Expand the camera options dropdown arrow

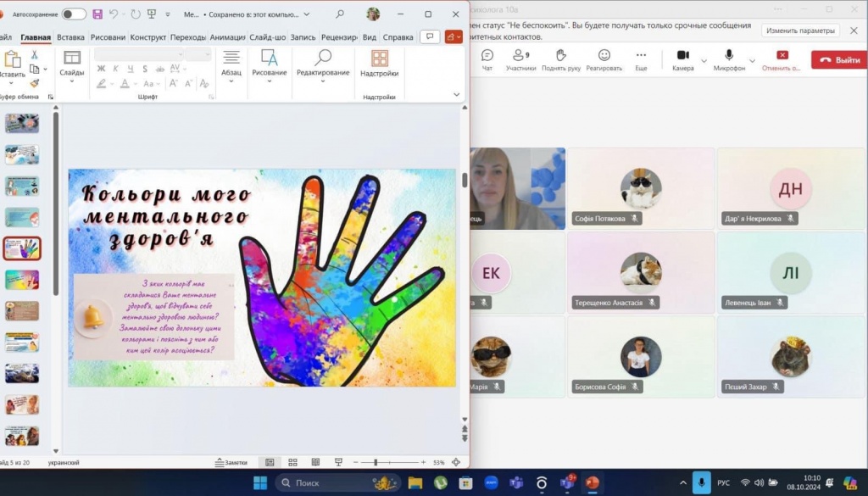click(704, 61)
